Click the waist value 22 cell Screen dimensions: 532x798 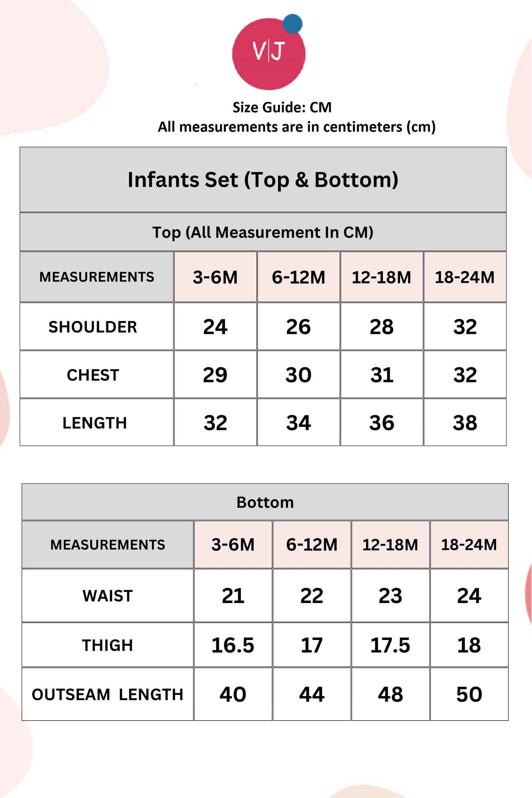311,596
